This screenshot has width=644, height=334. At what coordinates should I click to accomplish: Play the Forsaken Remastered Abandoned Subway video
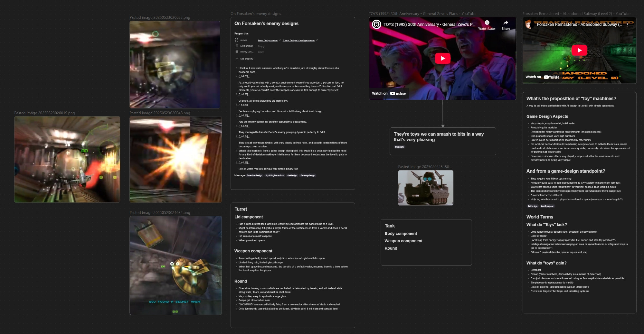pos(579,50)
